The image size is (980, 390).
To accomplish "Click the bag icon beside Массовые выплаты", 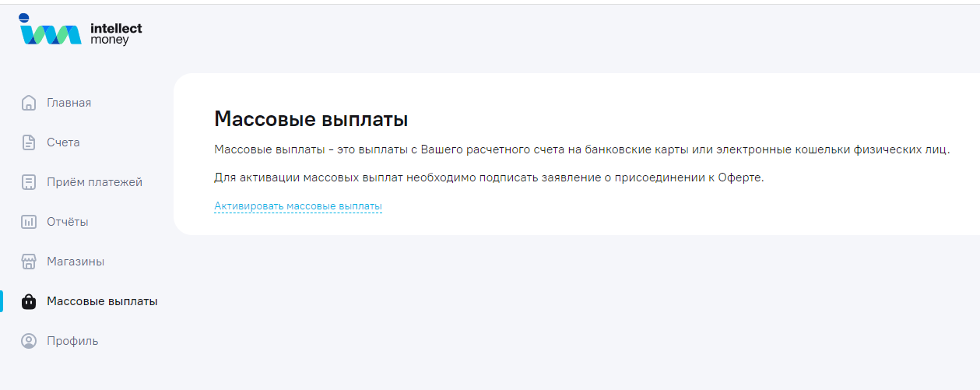I will point(29,302).
